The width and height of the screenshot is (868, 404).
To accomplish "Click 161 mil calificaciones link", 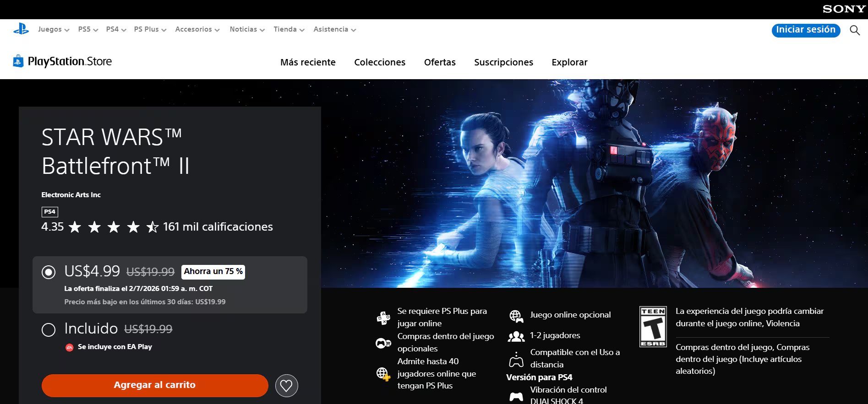I will tap(218, 227).
